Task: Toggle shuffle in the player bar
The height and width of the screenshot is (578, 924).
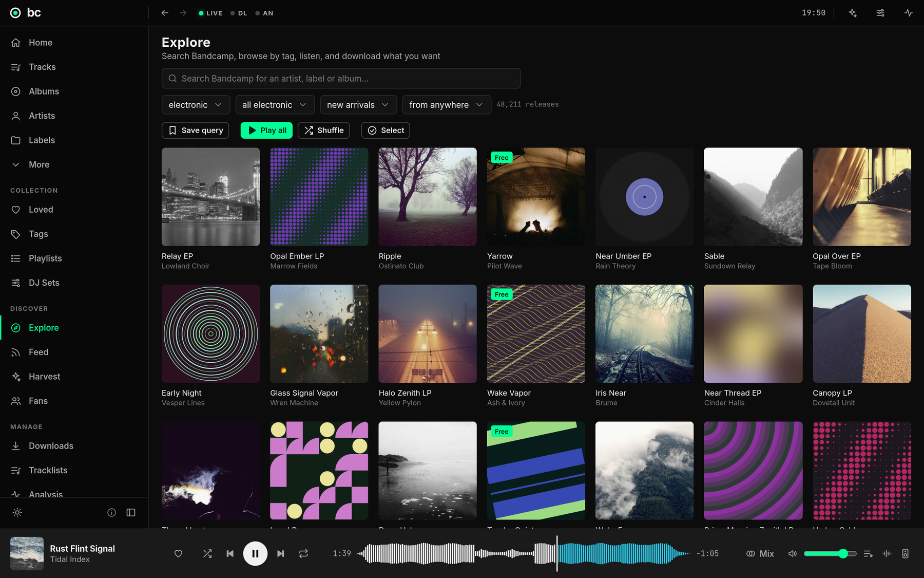Action: pyautogui.click(x=207, y=553)
